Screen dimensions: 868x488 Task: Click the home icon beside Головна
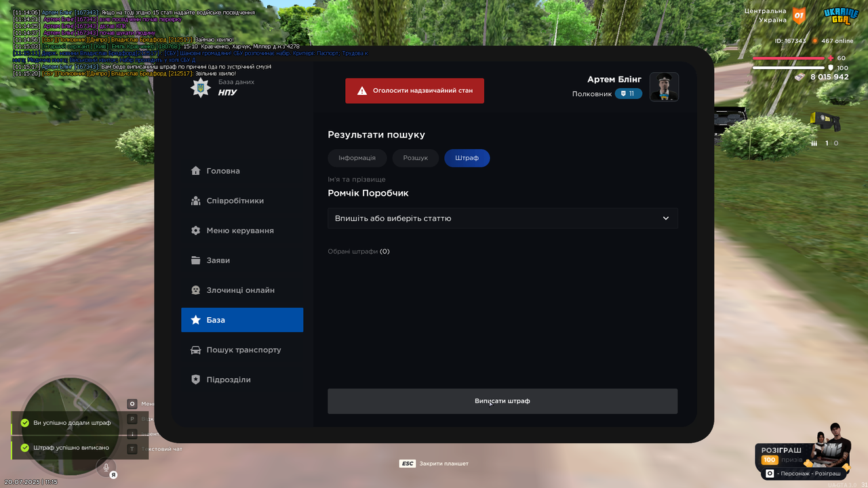tap(195, 171)
